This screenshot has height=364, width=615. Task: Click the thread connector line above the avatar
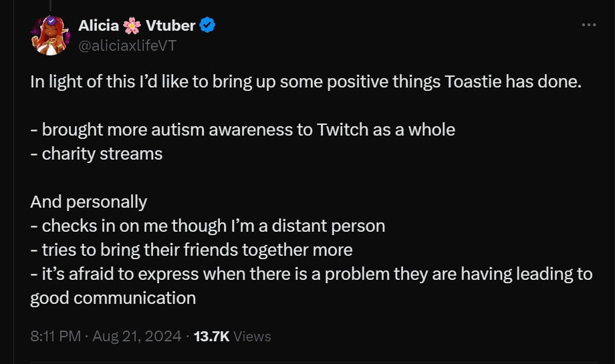pyautogui.click(x=51, y=5)
